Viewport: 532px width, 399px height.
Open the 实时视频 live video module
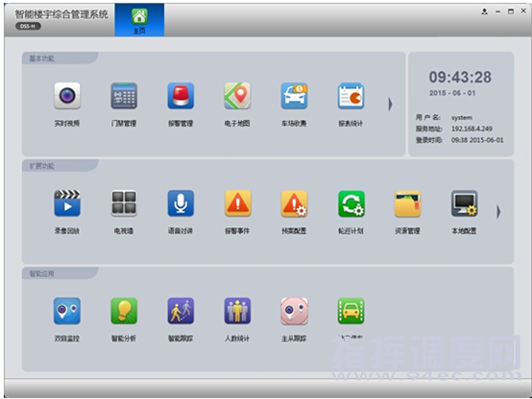(x=67, y=96)
